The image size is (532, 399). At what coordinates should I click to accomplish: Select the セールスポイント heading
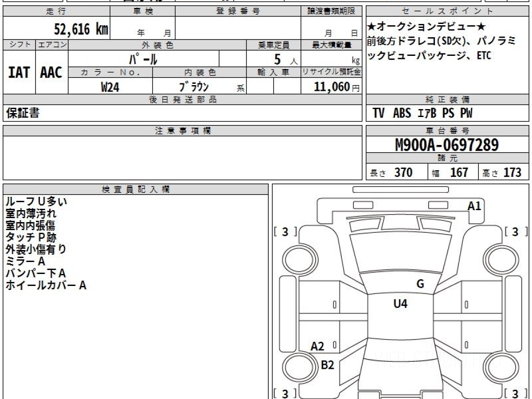448,12
